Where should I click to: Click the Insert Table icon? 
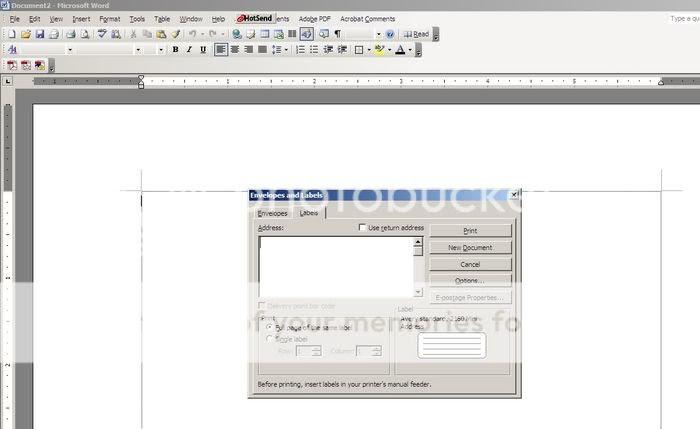(x=265, y=34)
